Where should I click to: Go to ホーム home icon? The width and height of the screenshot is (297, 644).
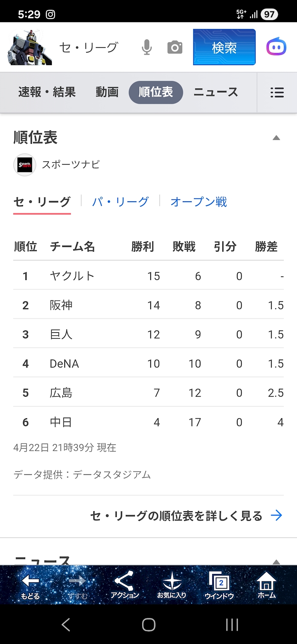coord(266,586)
